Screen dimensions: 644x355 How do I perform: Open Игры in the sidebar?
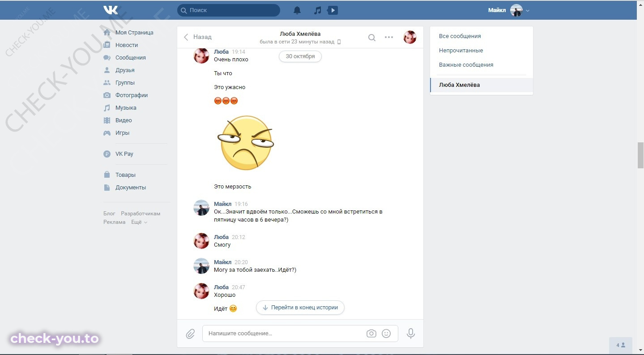(x=122, y=133)
